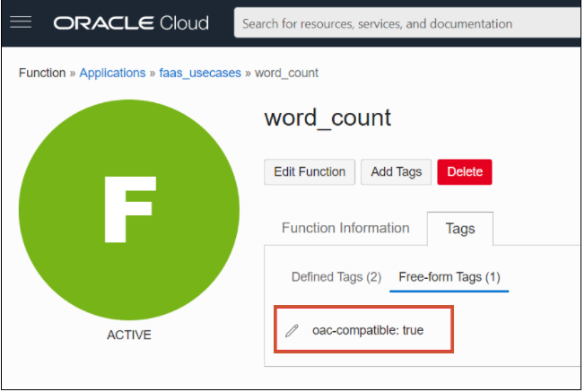Go to the faas_usecases breadcrumb link
The image size is (585, 392).
point(200,73)
